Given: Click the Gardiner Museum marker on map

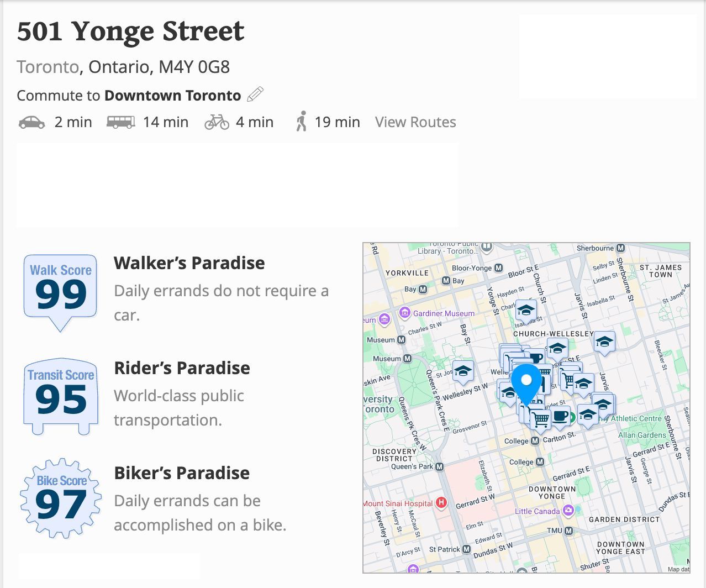Looking at the screenshot, I should [x=405, y=313].
